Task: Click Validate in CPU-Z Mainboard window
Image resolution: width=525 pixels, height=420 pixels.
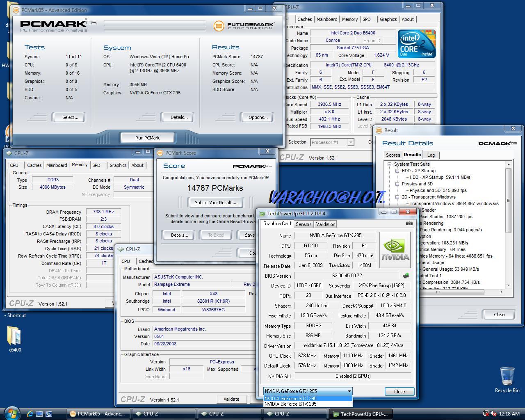Action: tap(231, 399)
